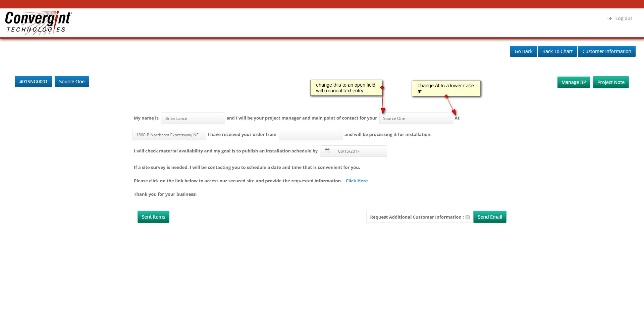The width and height of the screenshot is (644, 319).
Task: Set the 03/15/2017 schedule date field
Action: [360, 151]
